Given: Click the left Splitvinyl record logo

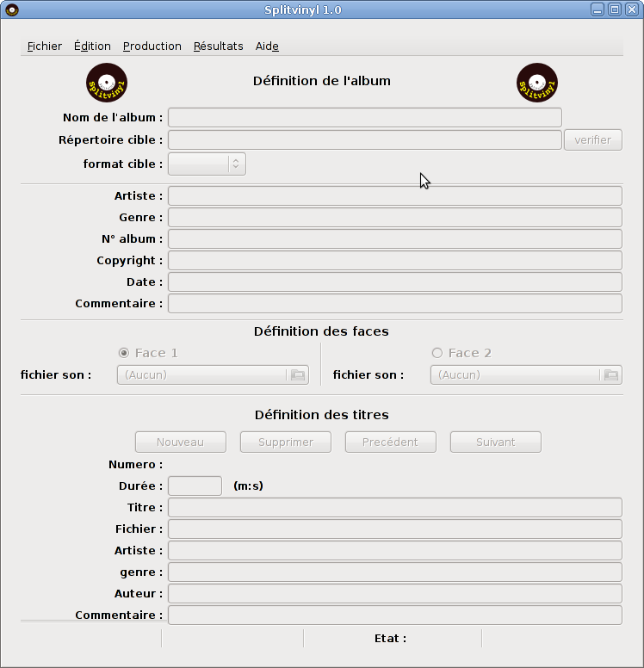Looking at the screenshot, I should coord(107,83).
